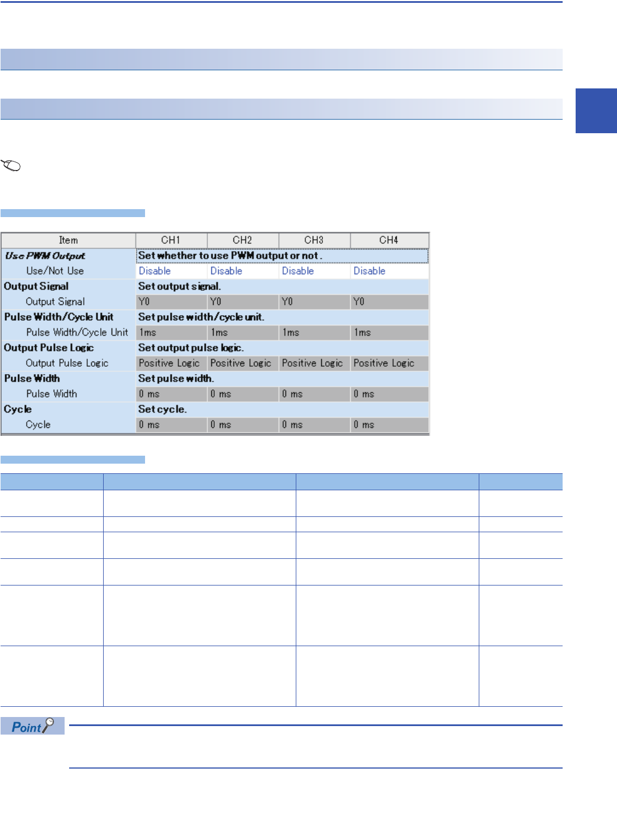Click CH1 Output Signal Y0 cell
This screenshot has height=840, width=617.
tap(171, 302)
